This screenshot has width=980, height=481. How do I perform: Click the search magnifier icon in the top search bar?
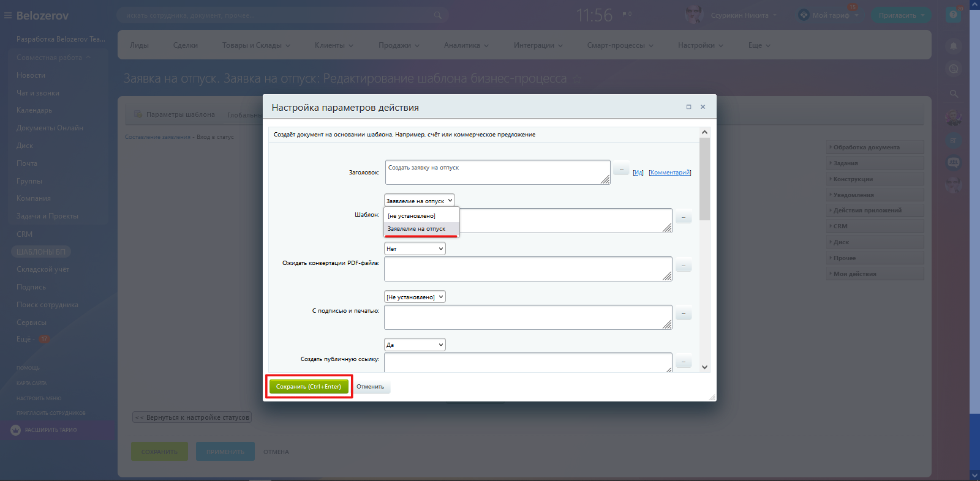pos(437,15)
